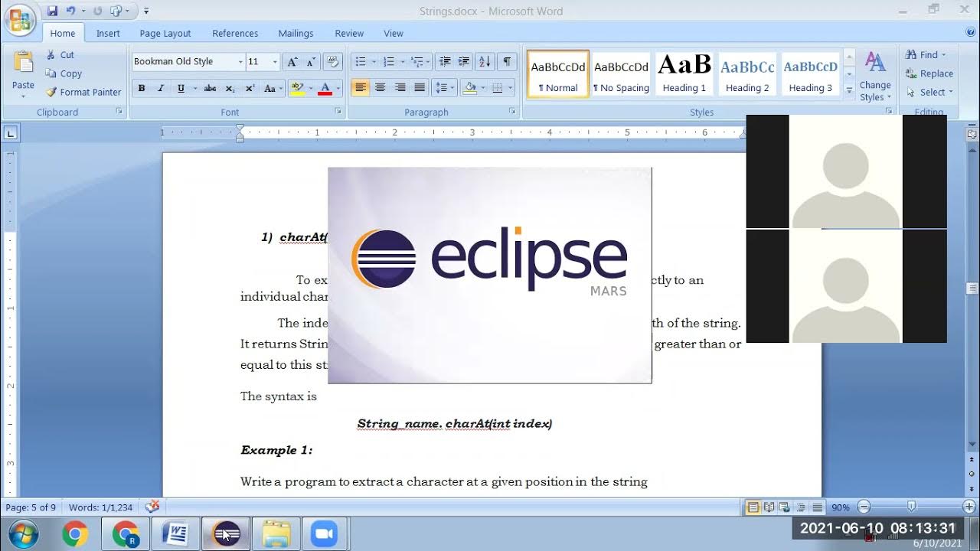Click the Words count in status bar
Viewport: 980px width, 551px height.
point(100,507)
